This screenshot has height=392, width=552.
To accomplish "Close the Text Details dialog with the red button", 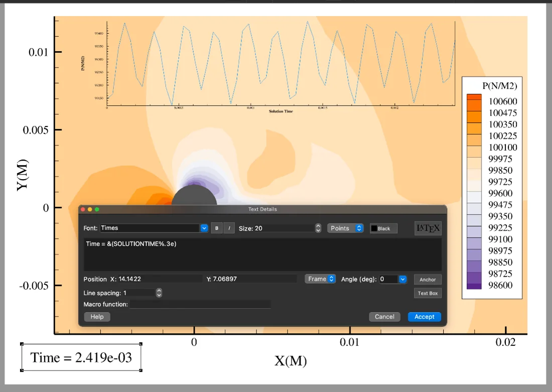I will pos(83,209).
